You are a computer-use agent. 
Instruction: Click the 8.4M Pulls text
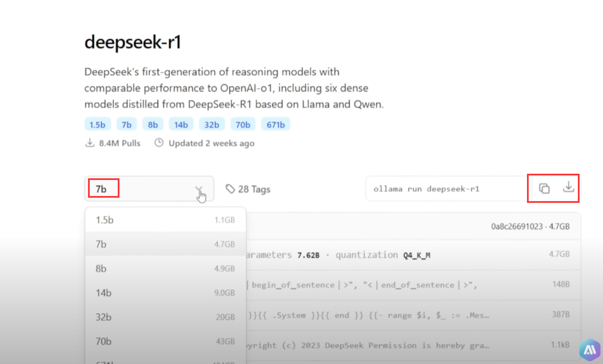pos(119,143)
